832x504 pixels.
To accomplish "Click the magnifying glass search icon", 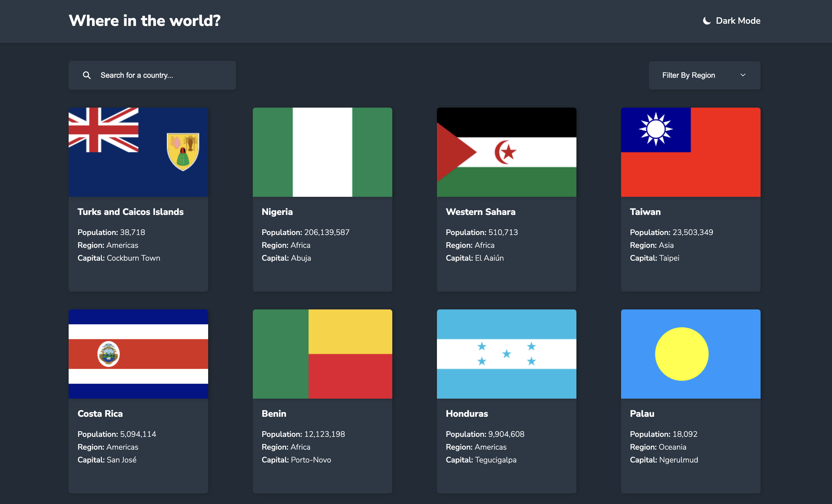I will coord(87,75).
